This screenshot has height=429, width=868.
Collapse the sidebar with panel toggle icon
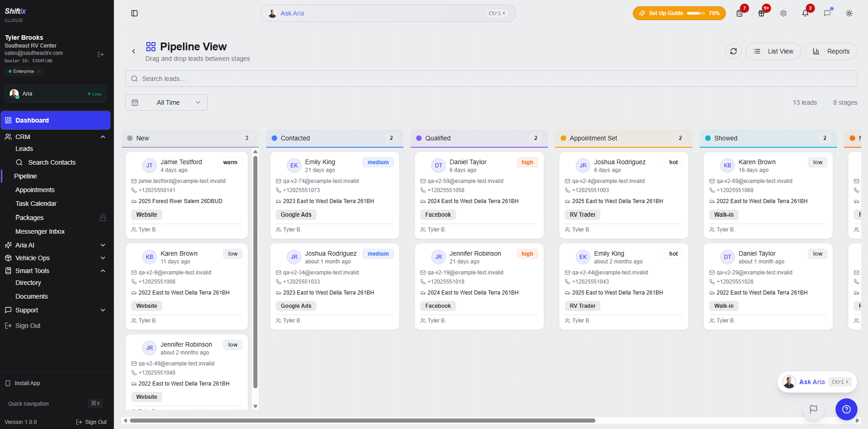click(134, 13)
